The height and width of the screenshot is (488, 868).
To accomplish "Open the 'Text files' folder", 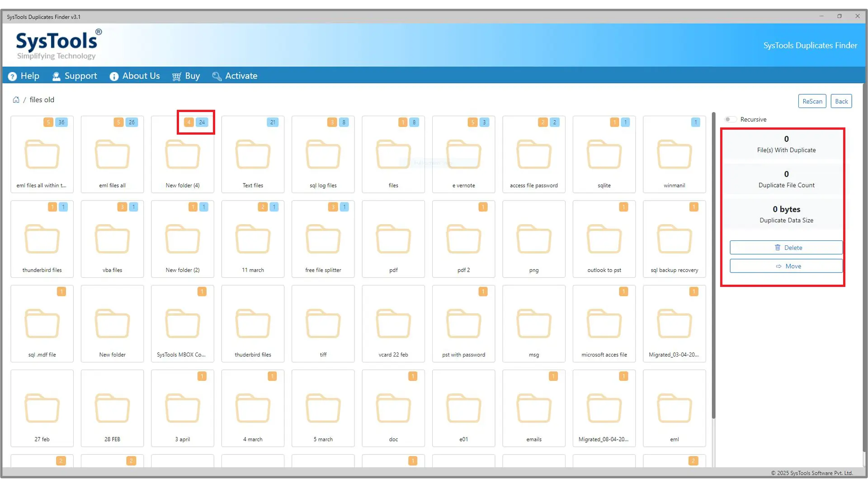I will 253,155.
